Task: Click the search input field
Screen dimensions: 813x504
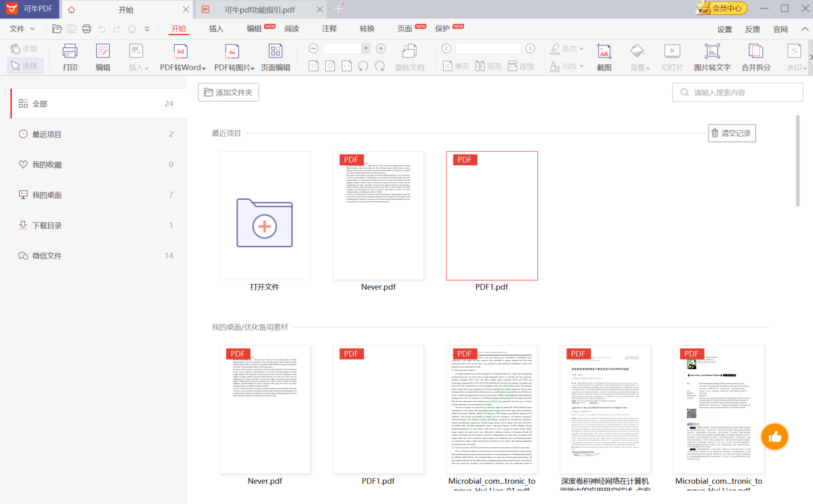Action: coord(737,91)
